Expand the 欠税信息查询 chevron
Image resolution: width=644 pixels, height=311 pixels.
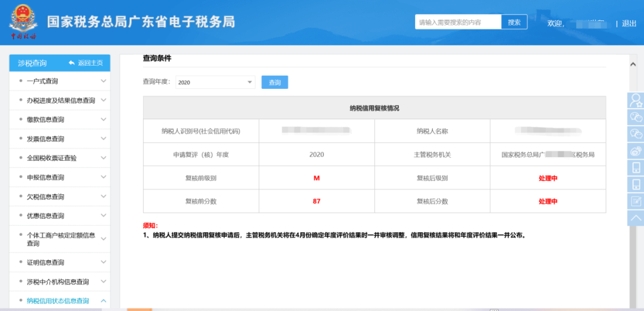coord(104,197)
